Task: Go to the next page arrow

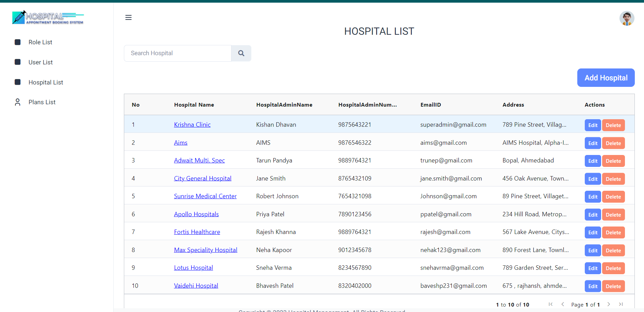Action: point(609,304)
